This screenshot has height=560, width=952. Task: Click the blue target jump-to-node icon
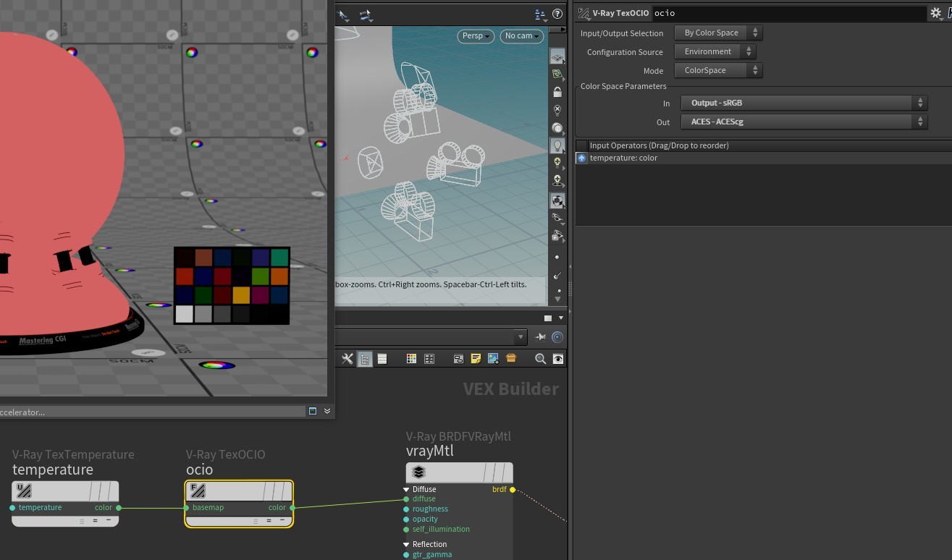pos(557,337)
